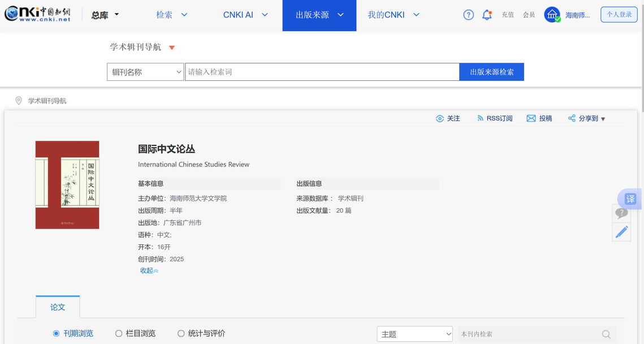Open the notification bell icon
The height and width of the screenshot is (344, 644).
[487, 15]
